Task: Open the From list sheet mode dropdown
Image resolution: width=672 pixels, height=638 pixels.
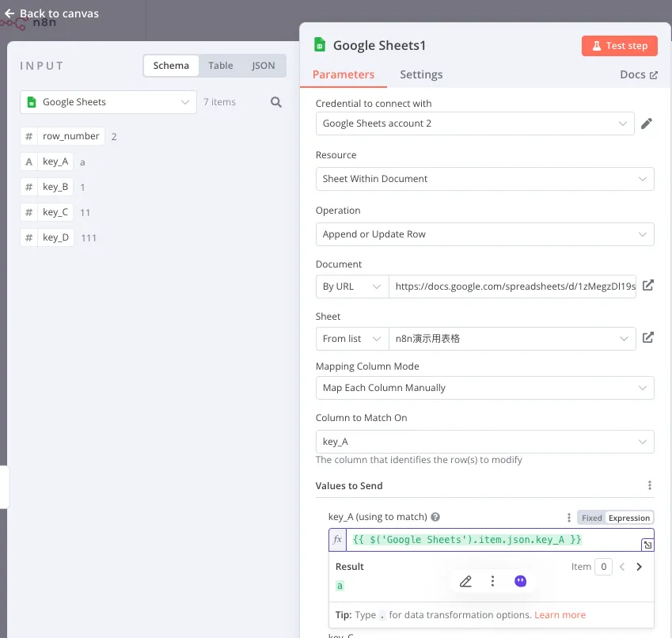Action: 352,339
